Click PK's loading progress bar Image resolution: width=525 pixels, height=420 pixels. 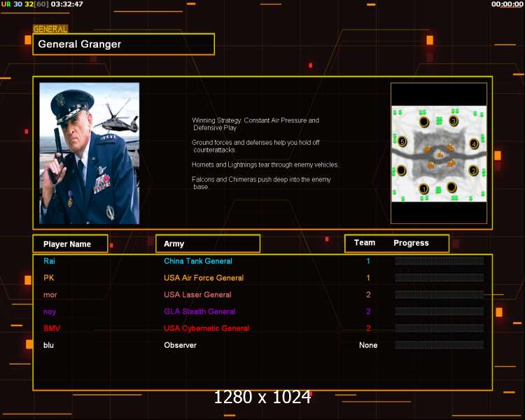coord(440,278)
